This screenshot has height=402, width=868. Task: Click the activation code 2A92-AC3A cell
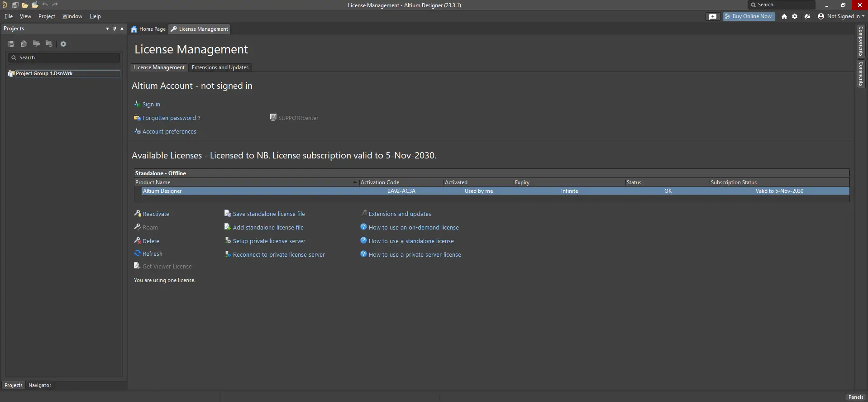pos(401,191)
